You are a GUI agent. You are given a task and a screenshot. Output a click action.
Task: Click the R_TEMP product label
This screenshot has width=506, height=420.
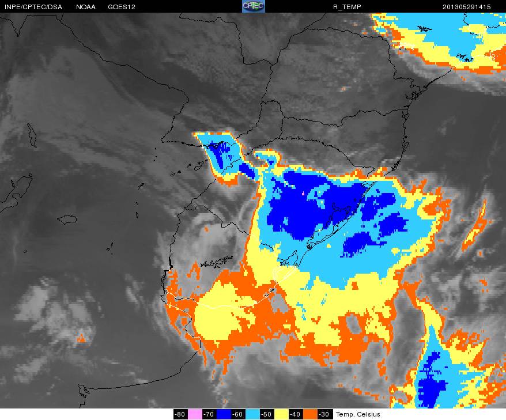pos(347,7)
